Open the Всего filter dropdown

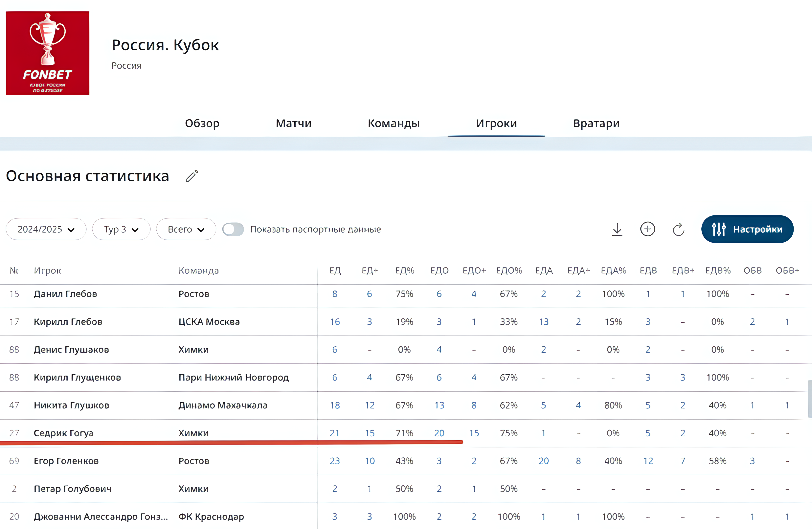[186, 229]
